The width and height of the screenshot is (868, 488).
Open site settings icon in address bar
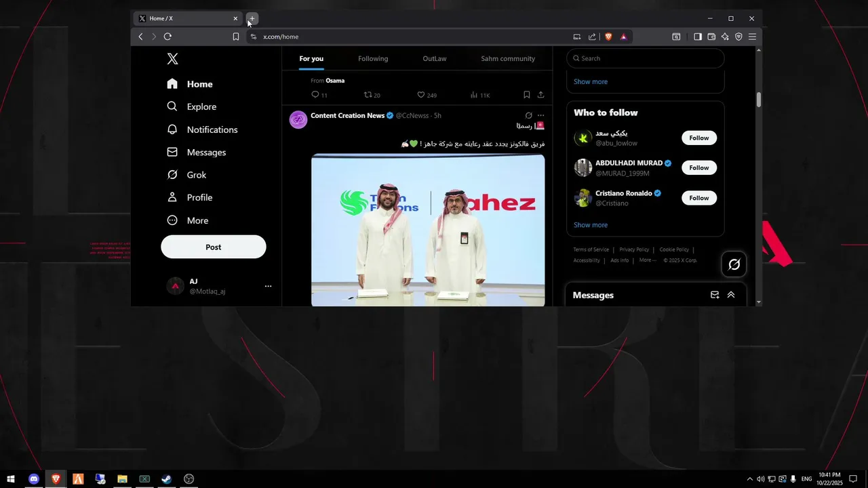click(x=253, y=37)
